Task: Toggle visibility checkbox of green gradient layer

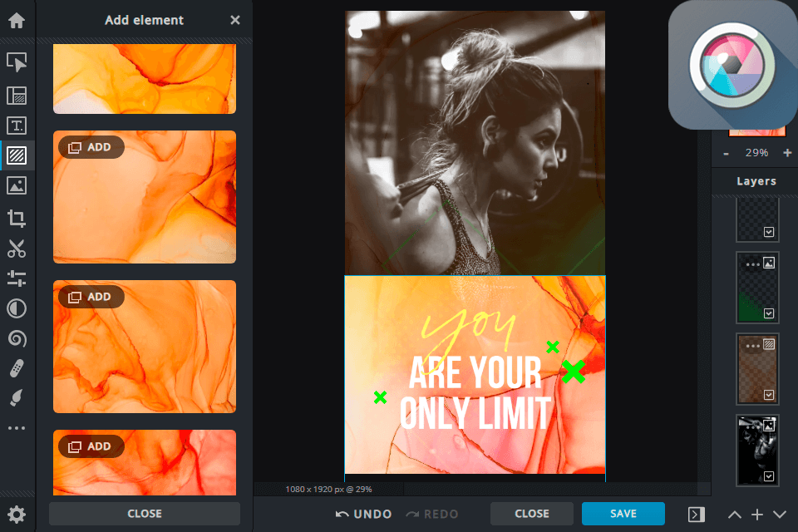Action: (768, 313)
